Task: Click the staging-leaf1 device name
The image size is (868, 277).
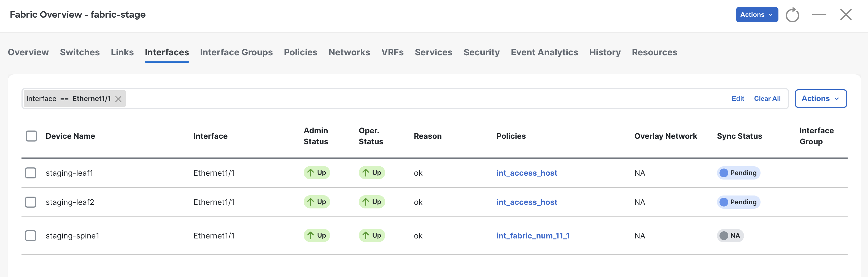Action: click(x=69, y=173)
